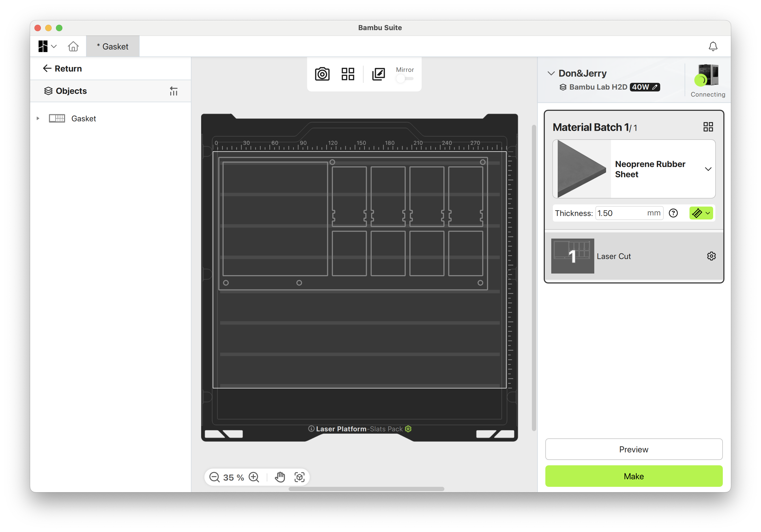The image size is (761, 532).
Task: Show thickness help question mark
Action: (x=673, y=213)
